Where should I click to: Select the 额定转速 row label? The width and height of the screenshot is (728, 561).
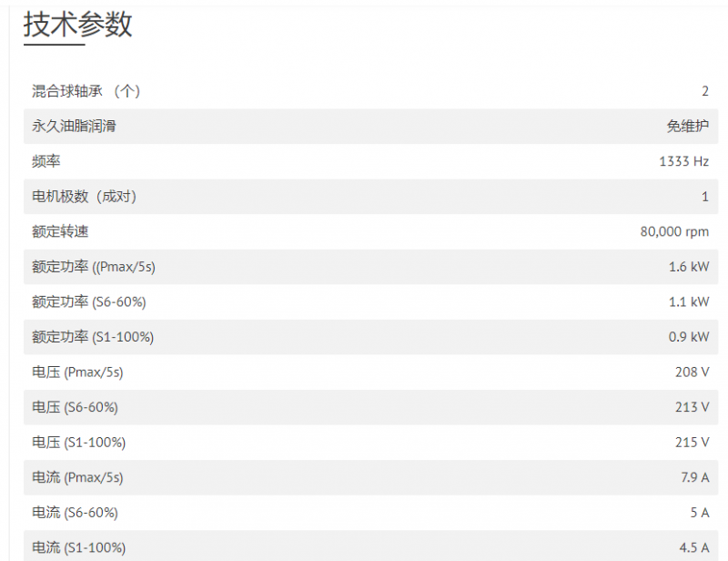pos(60,231)
